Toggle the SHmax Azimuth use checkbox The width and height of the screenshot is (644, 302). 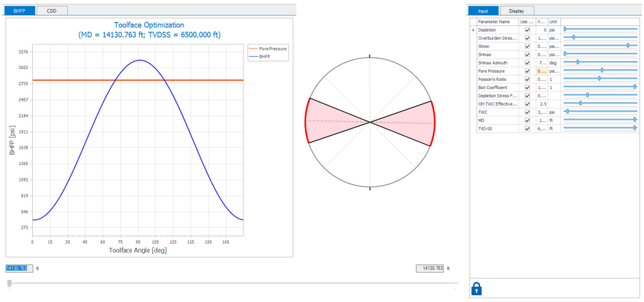[x=527, y=63]
